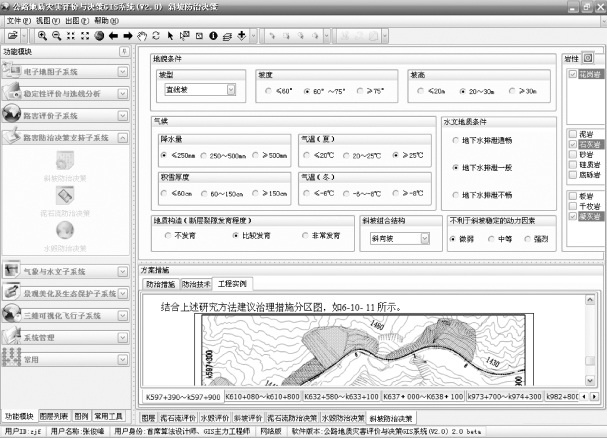
Task: Select 地下水排泄通畅 radio option
Action: click(x=456, y=140)
